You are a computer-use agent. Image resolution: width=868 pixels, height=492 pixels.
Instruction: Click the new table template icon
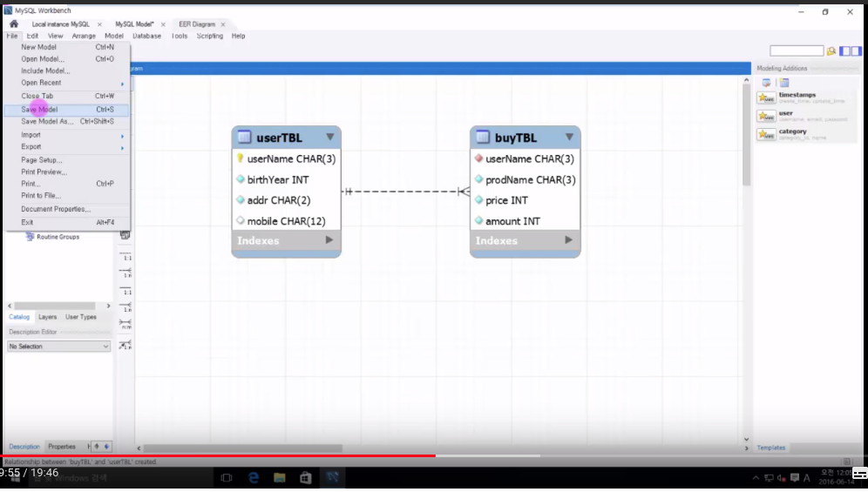click(x=784, y=83)
